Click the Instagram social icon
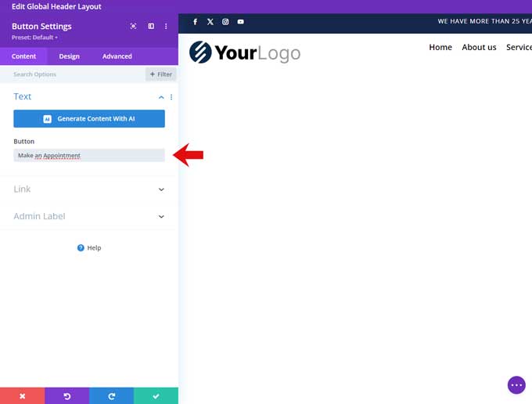This screenshot has height=404, width=532. coord(225,22)
